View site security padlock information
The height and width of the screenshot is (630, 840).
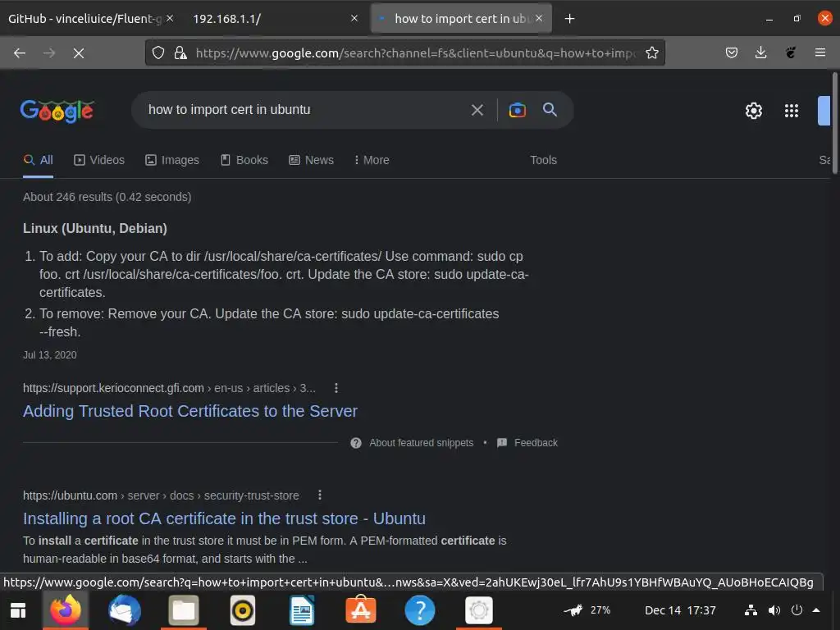point(180,52)
